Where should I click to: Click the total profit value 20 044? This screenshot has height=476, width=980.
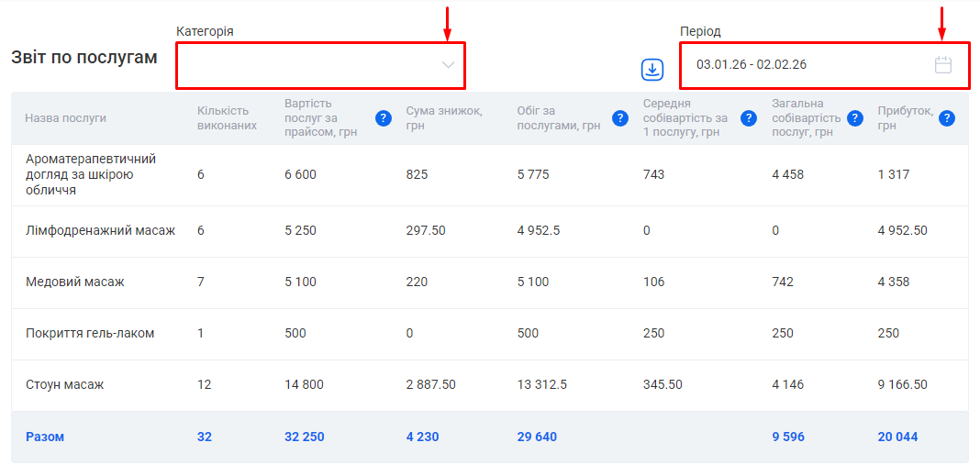coord(897,437)
